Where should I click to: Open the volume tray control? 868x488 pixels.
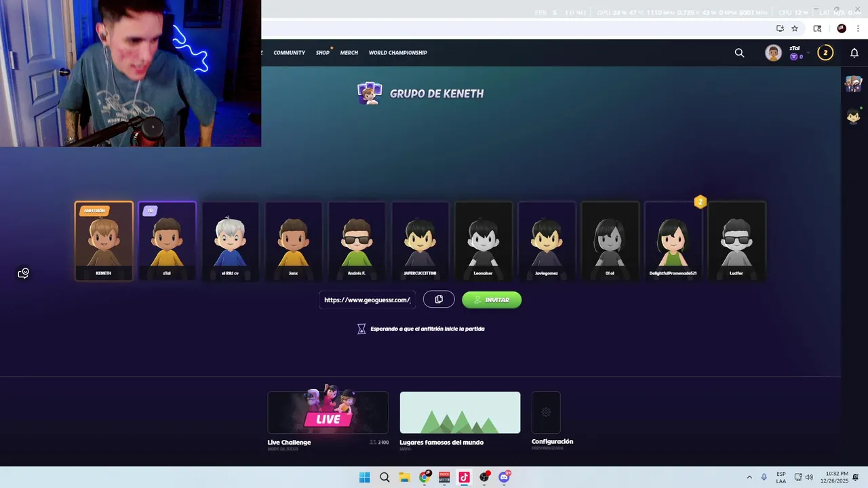(809, 477)
